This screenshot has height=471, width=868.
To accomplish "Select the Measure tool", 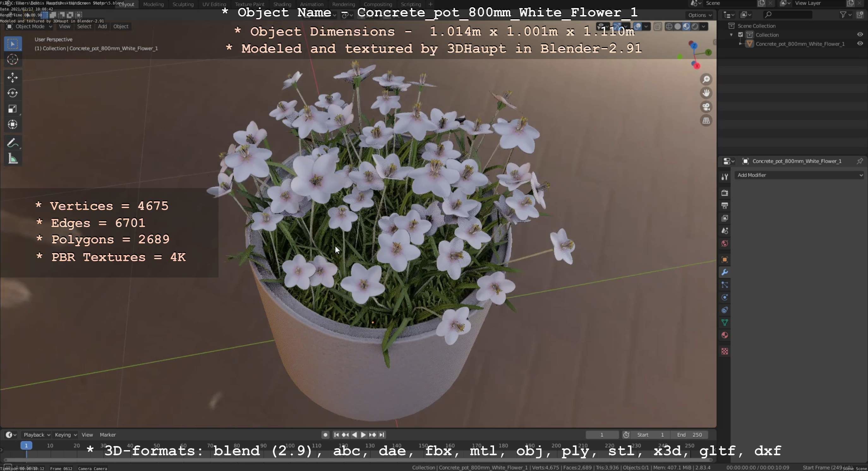I will pyautogui.click(x=13, y=158).
